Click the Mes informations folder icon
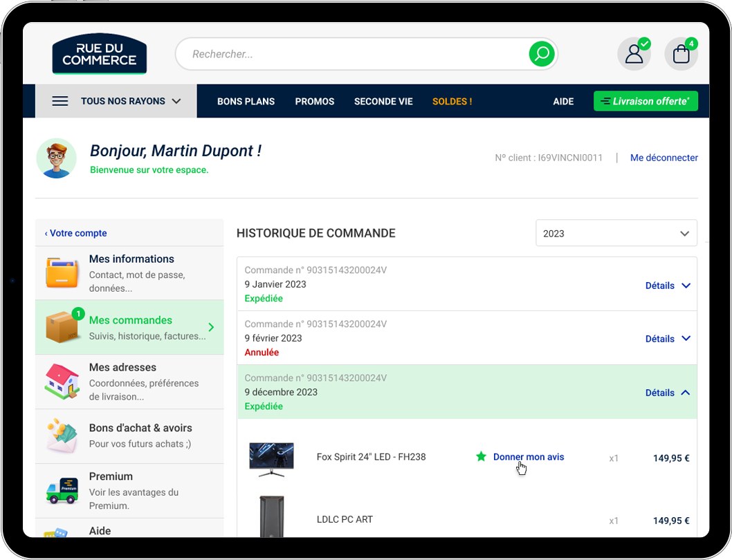The image size is (732, 560). point(62,272)
